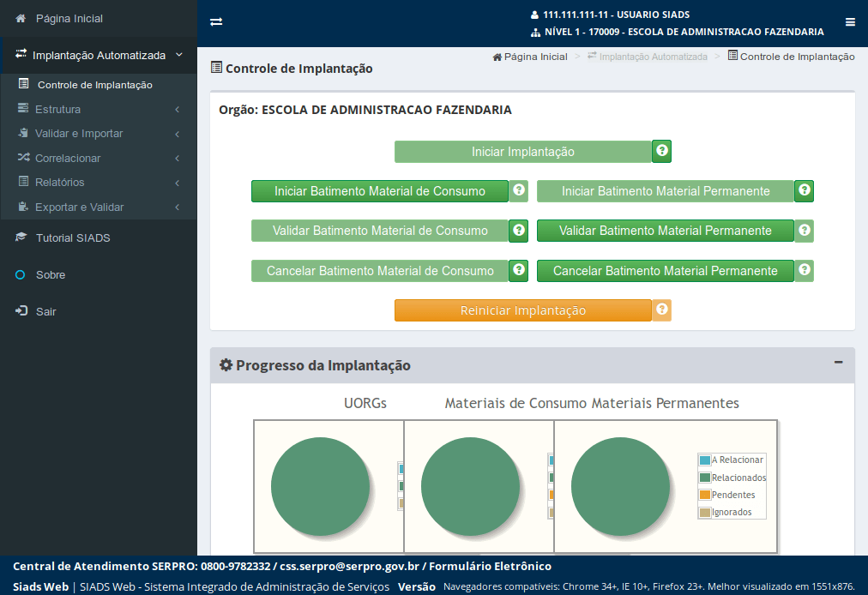868x595 pixels.
Task: Click the Tutorial SIADS graduation cap icon
Action: [x=21, y=237]
